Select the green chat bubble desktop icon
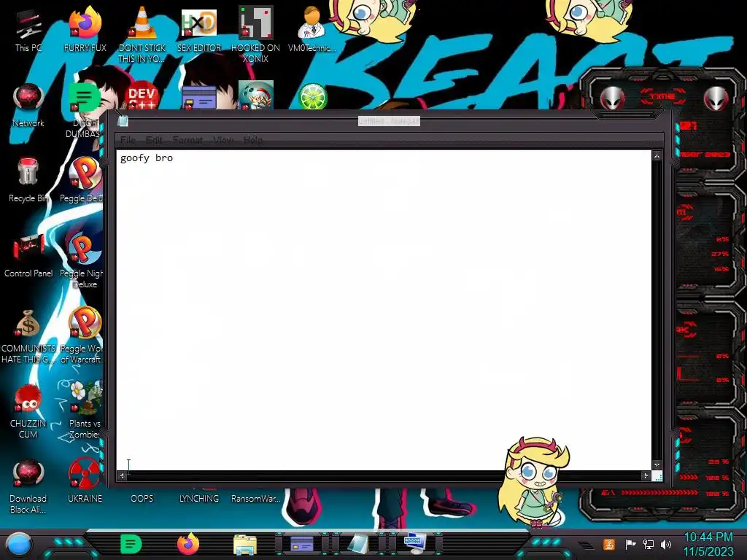Viewport: 747px width, 560px height. point(85,98)
